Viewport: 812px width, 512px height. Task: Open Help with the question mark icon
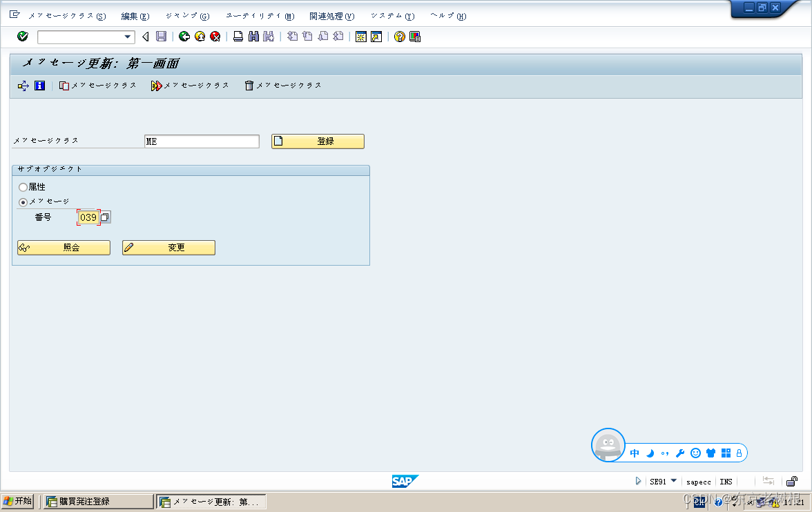click(x=399, y=36)
